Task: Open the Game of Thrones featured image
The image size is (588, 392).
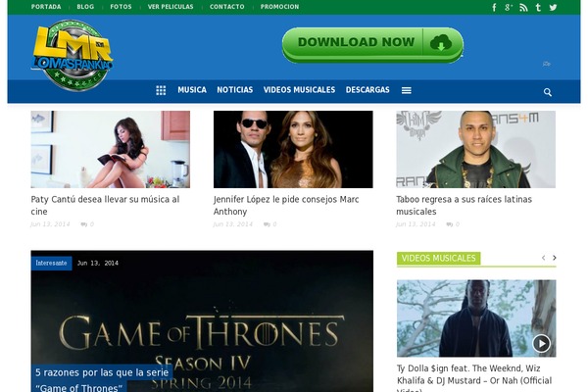Action: pos(202,321)
